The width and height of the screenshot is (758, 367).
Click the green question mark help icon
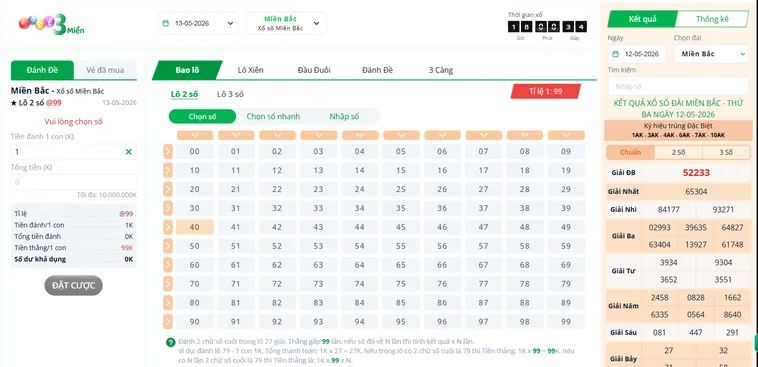170,342
